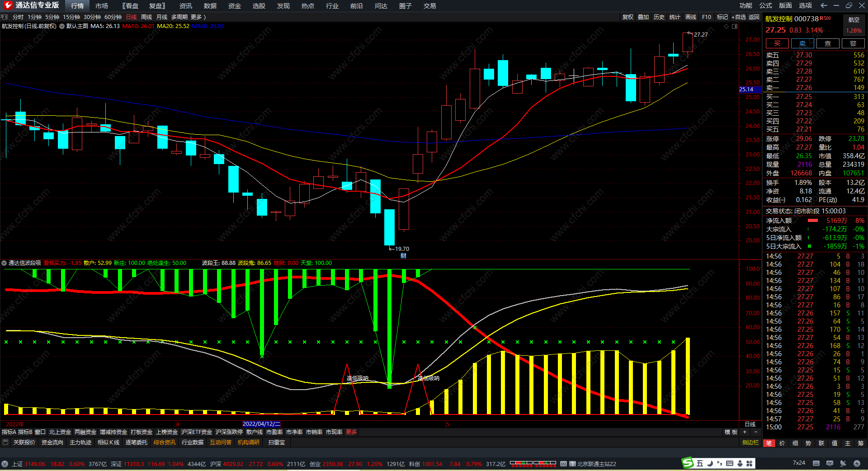This screenshot has height=471, width=868.
Task: Click the +自选 add to watchlist button
Action: click(739, 17)
